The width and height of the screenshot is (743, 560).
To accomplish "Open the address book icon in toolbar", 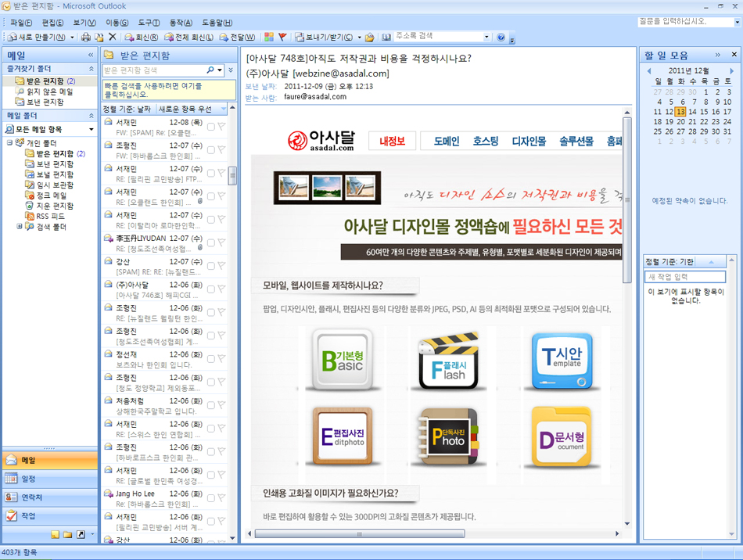I will 386,37.
